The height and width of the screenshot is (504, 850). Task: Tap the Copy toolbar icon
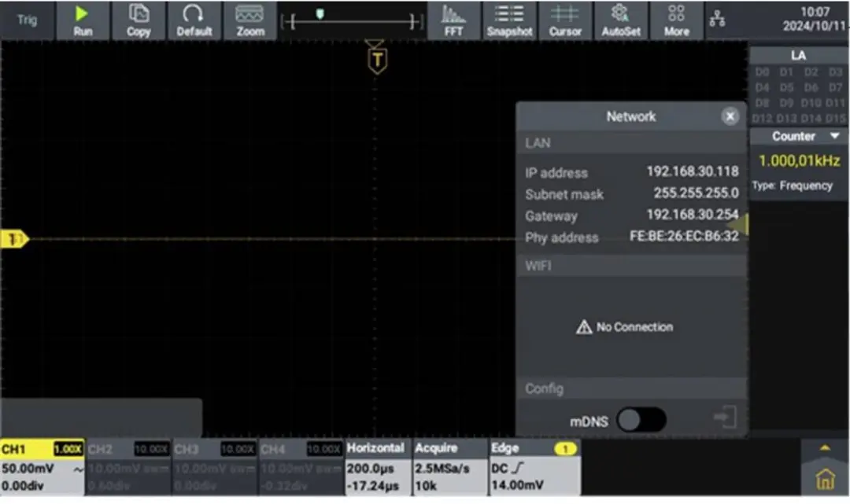tap(139, 20)
